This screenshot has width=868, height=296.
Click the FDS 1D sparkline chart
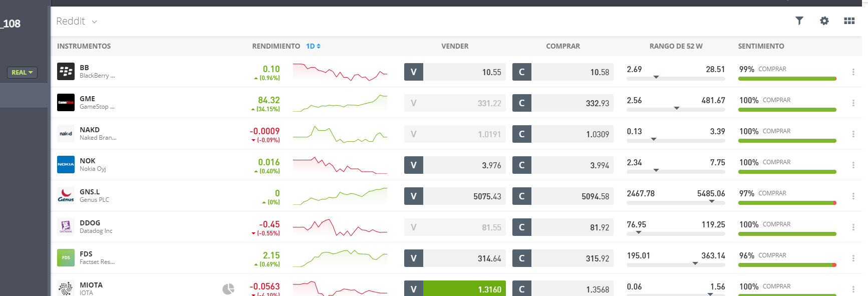point(340,258)
